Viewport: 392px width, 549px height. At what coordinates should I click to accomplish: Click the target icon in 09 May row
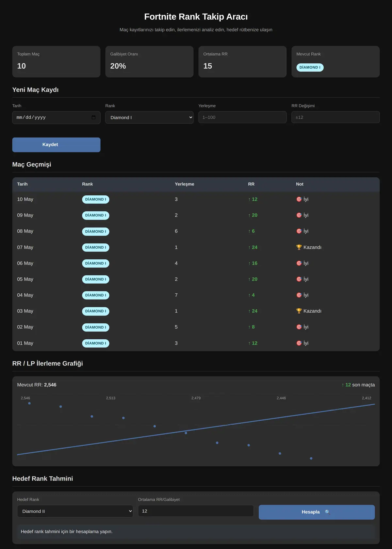[x=299, y=215]
